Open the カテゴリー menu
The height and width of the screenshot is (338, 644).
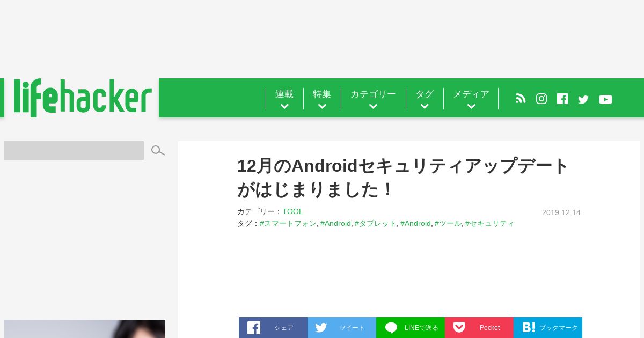coord(373,94)
